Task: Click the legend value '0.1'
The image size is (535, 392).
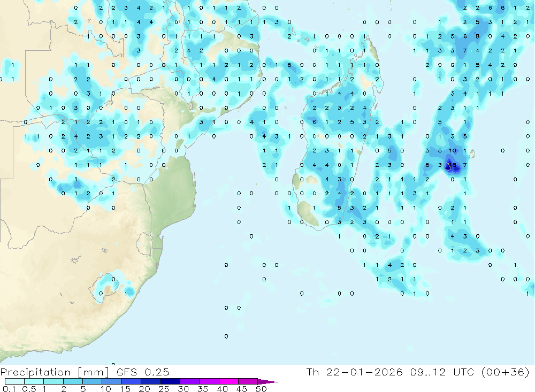Action: [x=9, y=389]
